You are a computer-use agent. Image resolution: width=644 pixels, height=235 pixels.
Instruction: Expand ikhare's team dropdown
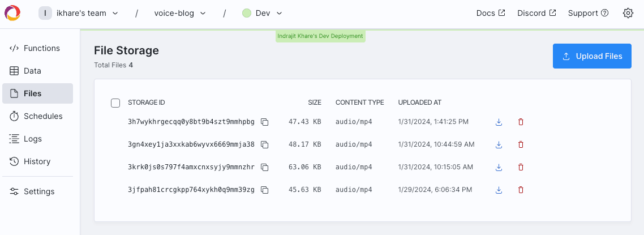pos(79,13)
